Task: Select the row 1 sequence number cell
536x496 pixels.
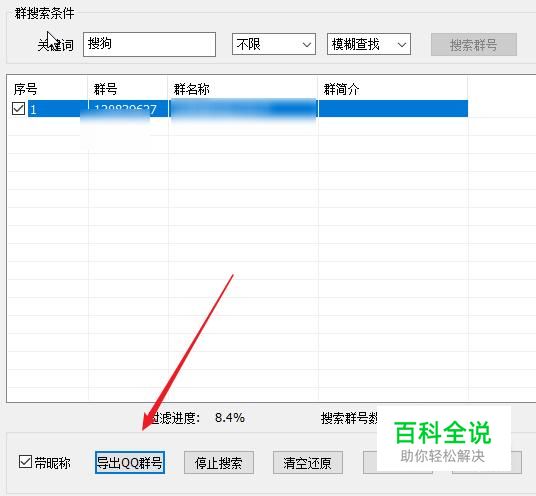Action: click(x=57, y=109)
